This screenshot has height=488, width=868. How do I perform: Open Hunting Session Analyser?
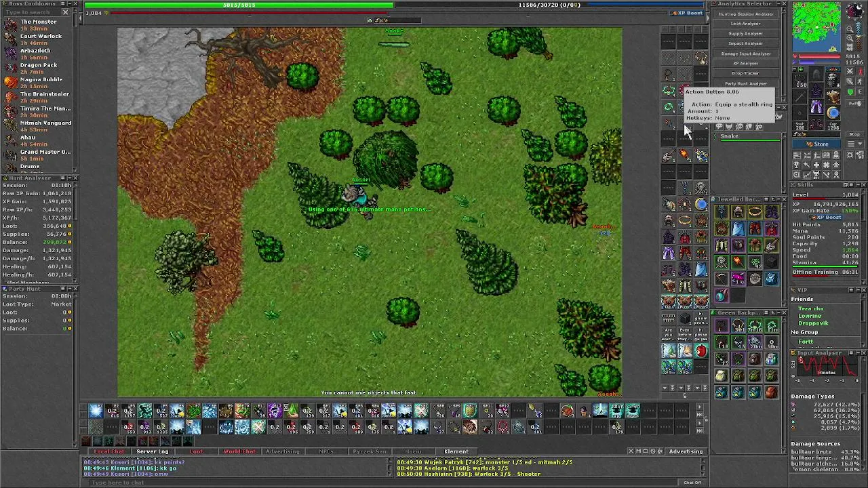[745, 14]
